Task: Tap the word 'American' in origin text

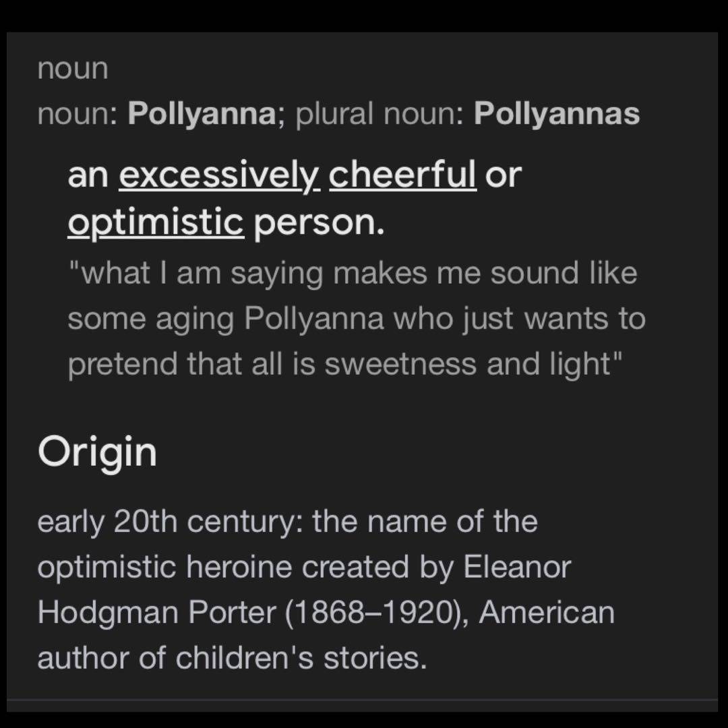Action: [x=547, y=613]
